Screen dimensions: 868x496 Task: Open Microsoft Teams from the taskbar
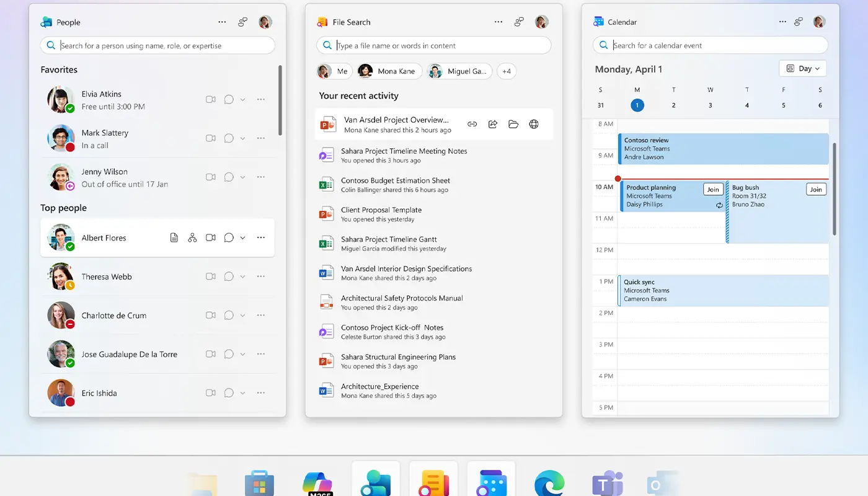606,482
